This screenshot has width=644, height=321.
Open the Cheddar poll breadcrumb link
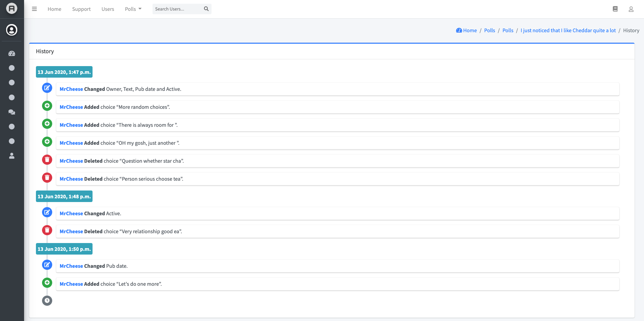568,31
